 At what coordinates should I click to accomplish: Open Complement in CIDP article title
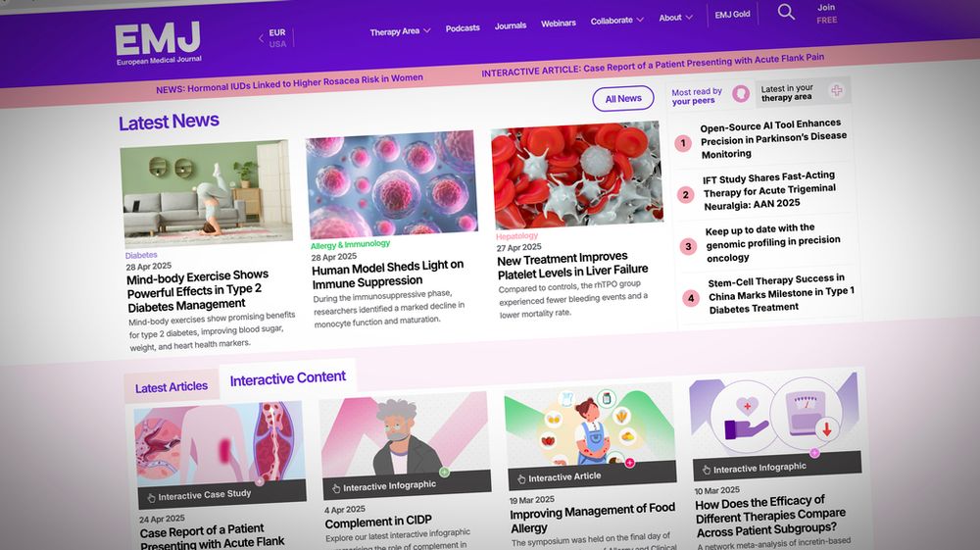click(378, 522)
